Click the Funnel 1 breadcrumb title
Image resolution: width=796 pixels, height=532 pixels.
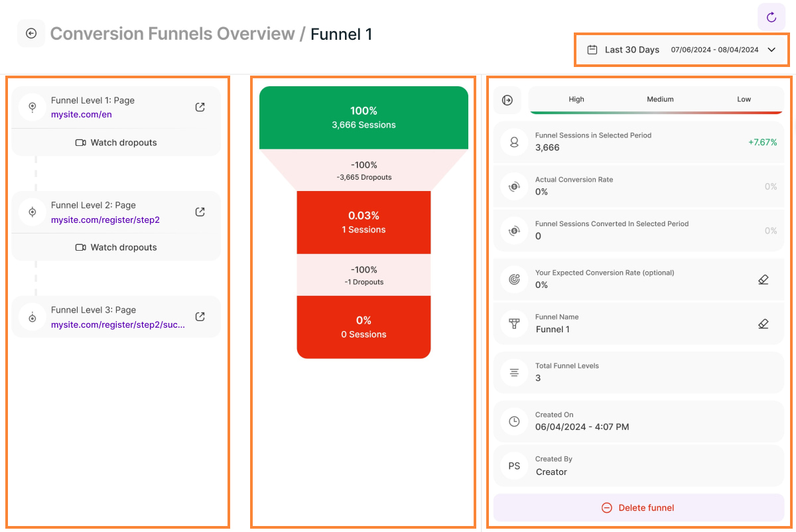(x=342, y=34)
